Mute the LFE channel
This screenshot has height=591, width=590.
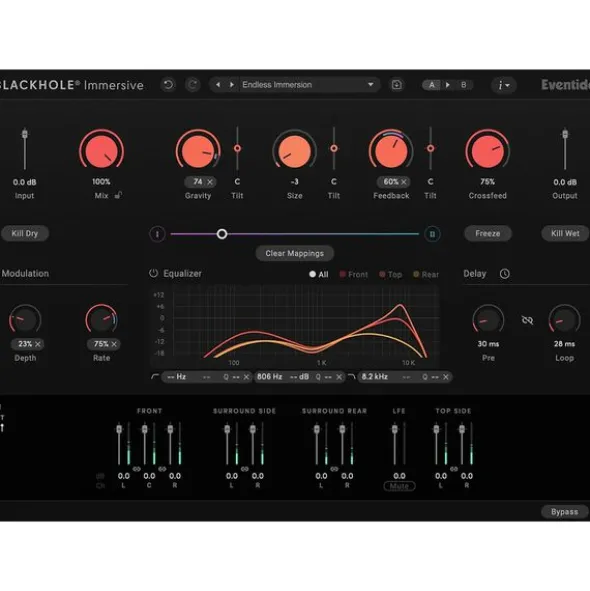point(399,486)
